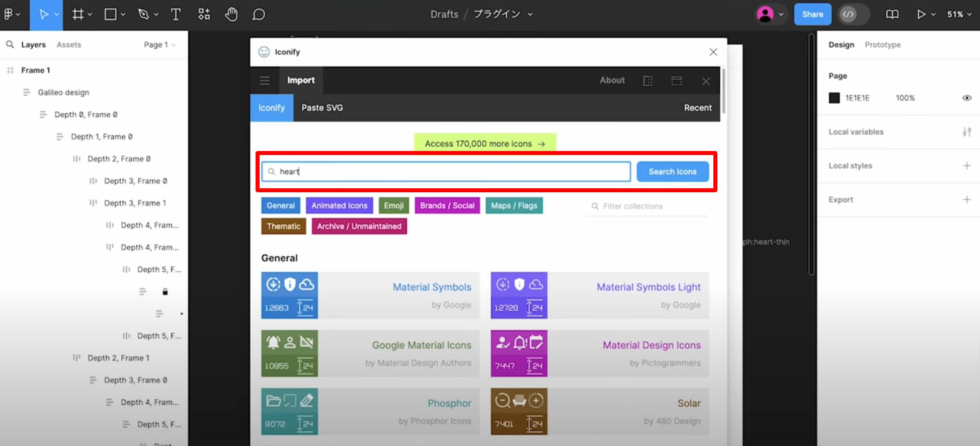This screenshot has width=980, height=446.
Task: Expand presentation options arrow
Action: point(933,14)
